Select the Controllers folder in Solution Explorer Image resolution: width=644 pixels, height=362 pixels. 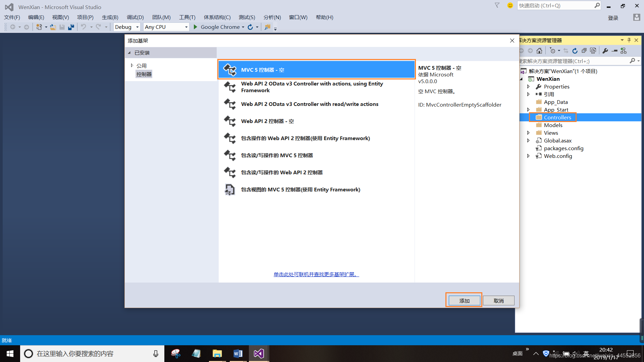(x=557, y=117)
